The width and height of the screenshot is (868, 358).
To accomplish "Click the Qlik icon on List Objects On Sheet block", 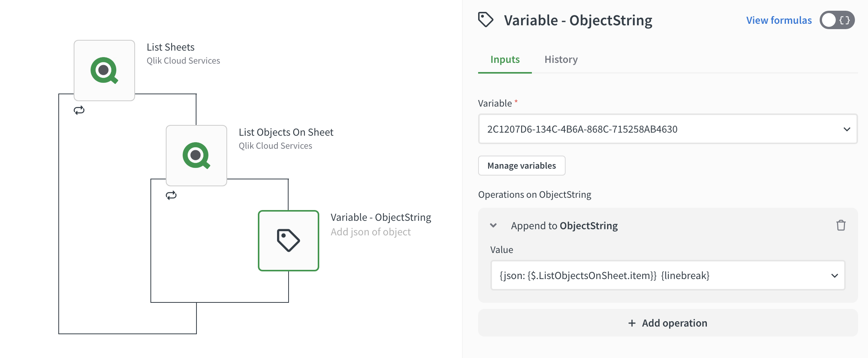I will (x=196, y=155).
